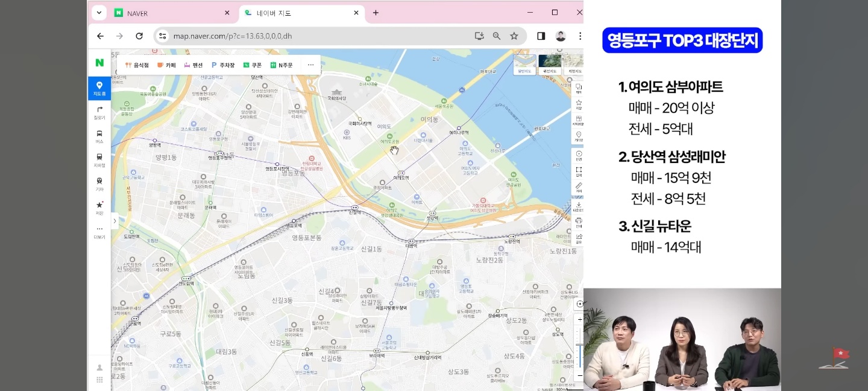Toggle the 테마 theme layer tool

tap(579, 89)
